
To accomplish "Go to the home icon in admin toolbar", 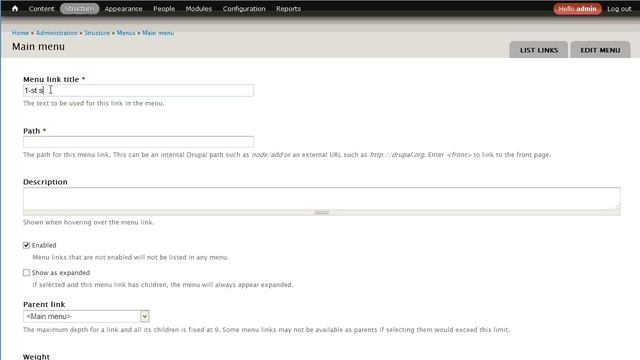I will tap(15, 8).
